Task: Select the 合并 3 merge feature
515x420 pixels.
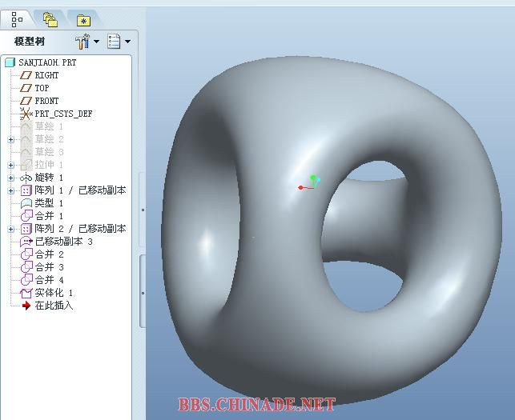Action: tap(49, 267)
